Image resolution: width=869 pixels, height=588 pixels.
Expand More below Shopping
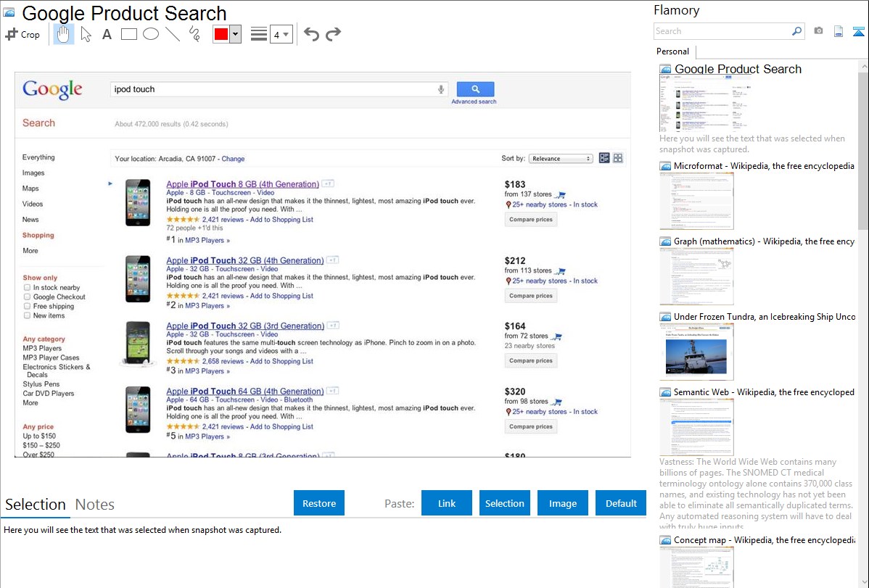(30, 250)
